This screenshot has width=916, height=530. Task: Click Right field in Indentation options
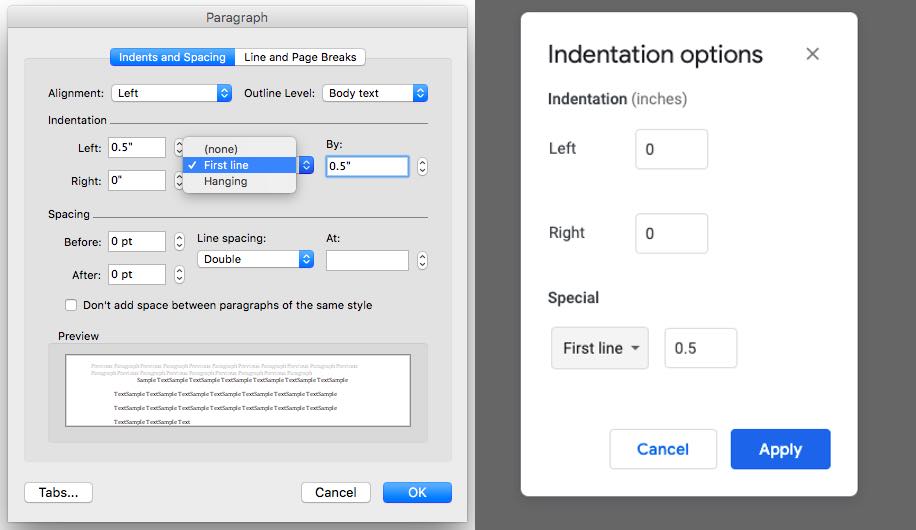tap(672, 233)
